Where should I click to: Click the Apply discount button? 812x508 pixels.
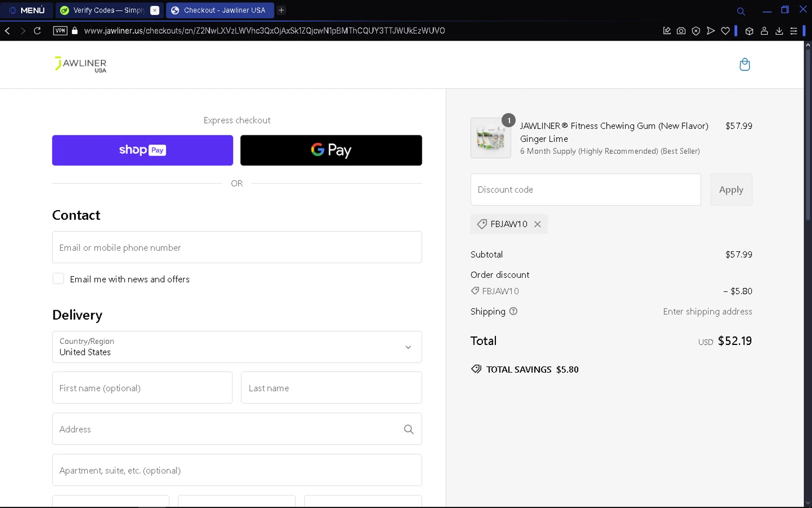(731, 190)
